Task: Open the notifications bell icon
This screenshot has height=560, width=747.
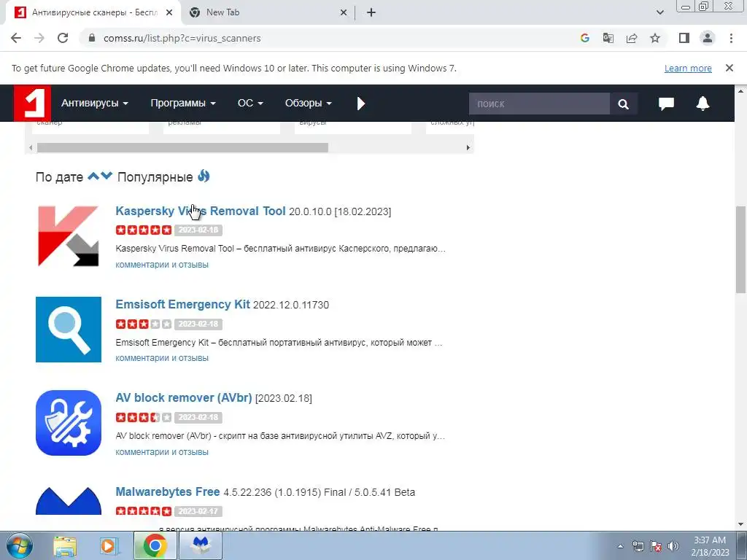Action: pos(703,104)
